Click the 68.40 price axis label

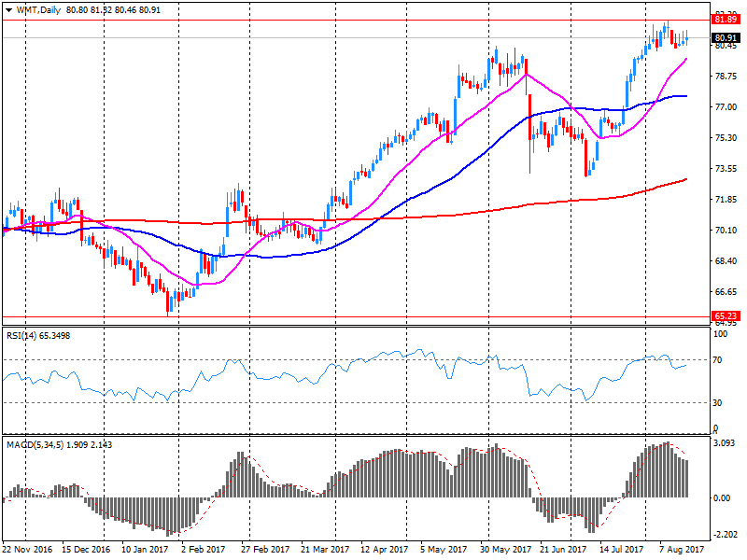(726, 261)
